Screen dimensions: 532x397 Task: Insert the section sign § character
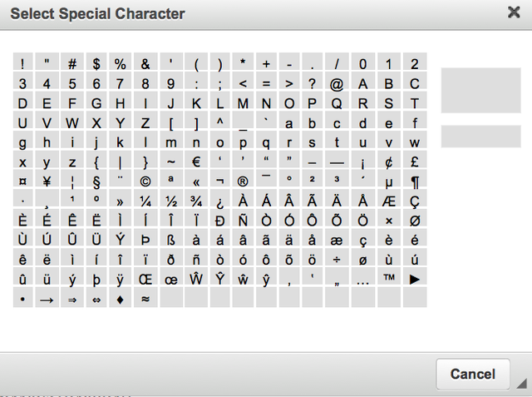click(96, 181)
